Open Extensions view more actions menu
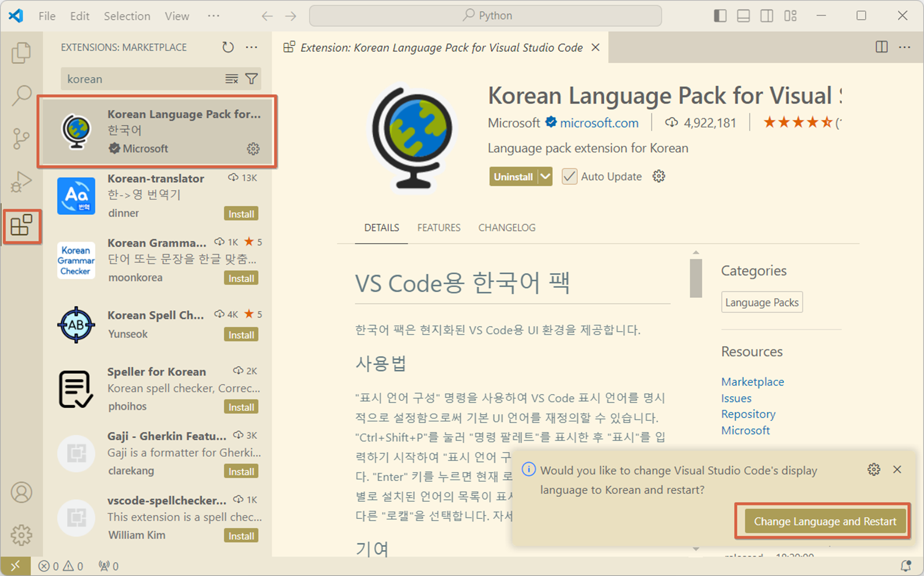Image resolution: width=924 pixels, height=576 pixels. [252, 47]
